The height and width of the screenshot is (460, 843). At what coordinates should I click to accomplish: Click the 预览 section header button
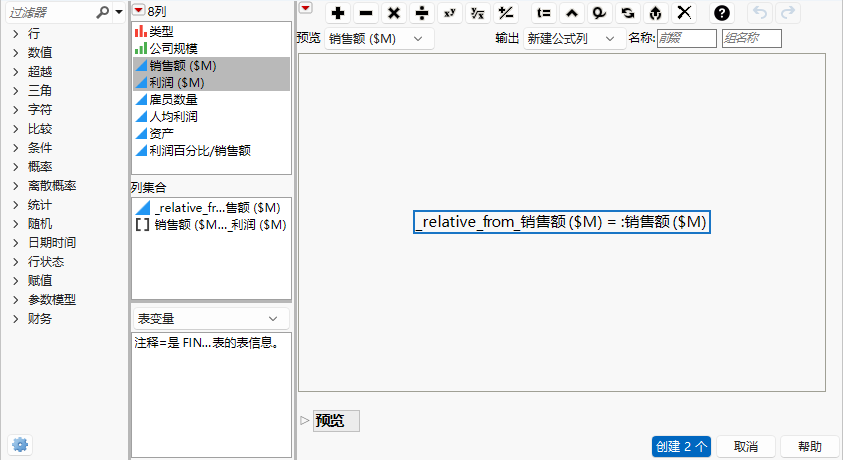336,421
